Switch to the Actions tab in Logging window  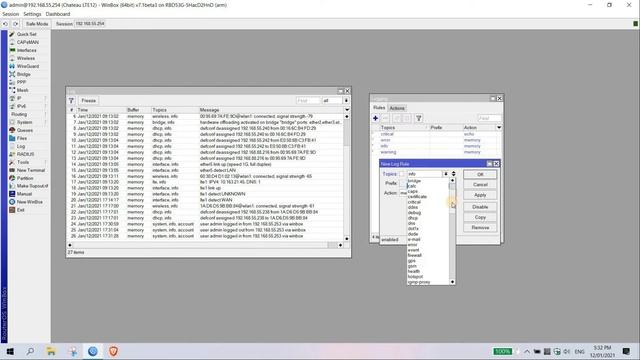click(397, 108)
